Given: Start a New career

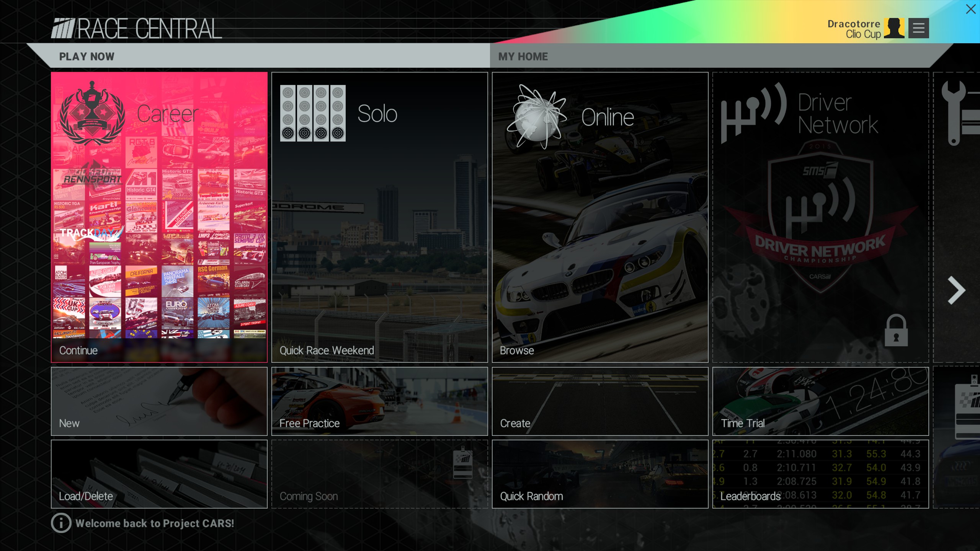Looking at the screenshot, I should tap(159, 401).
